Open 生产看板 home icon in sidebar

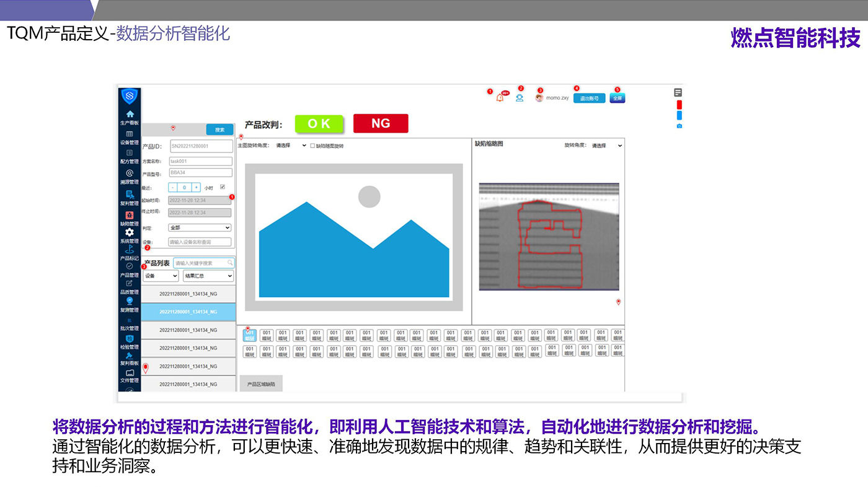coord(130,115)
